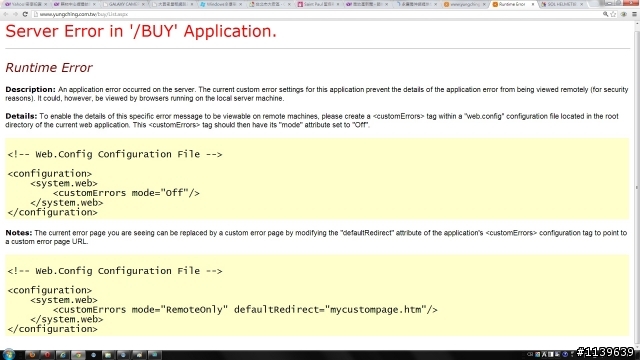Image resolution: width=640 pixels, height=360 pixels.
Task: Click the last "</configuration>" closing tag
Action: click(53, 329)
